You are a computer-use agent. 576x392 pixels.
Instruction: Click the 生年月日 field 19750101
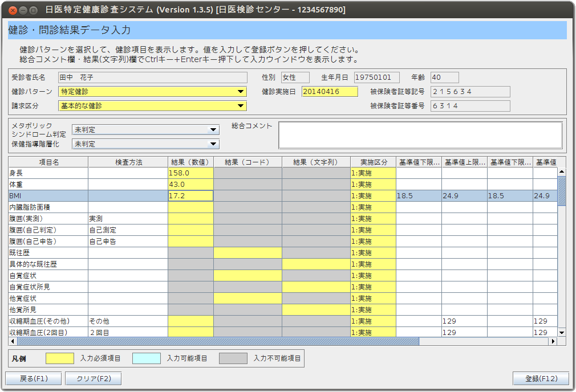point(377,77)
